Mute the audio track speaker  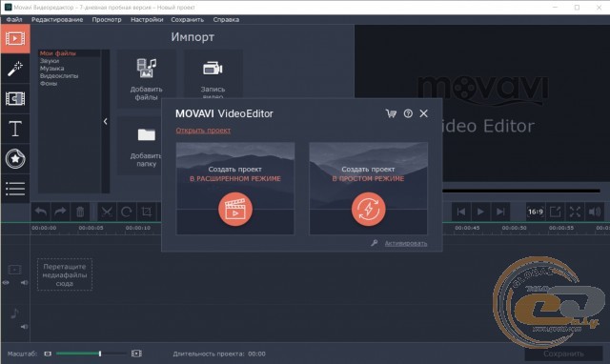coord(24,327)
